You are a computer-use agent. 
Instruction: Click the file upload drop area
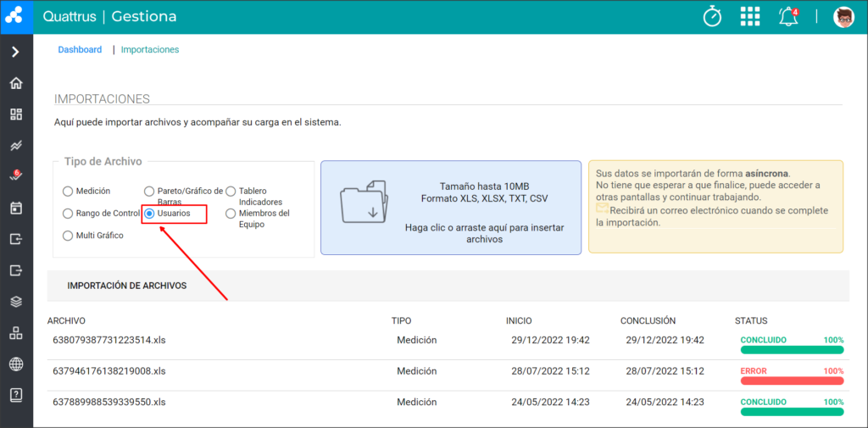click(451, 208)
